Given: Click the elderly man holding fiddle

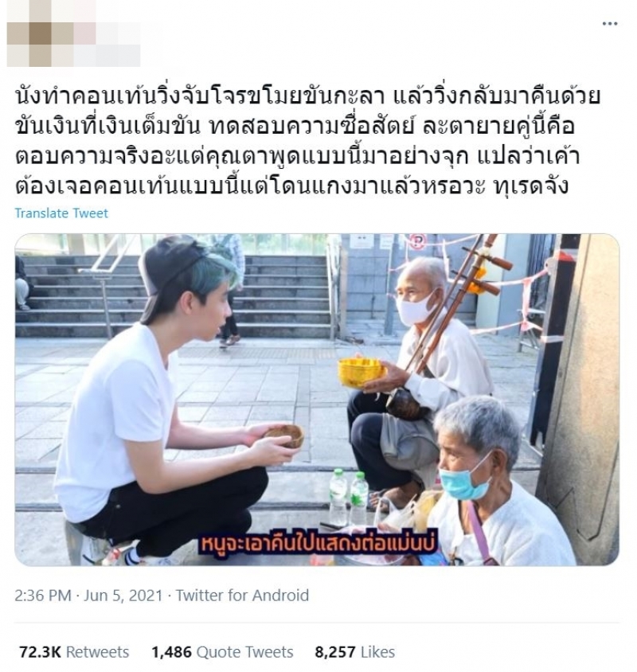Looking at the screenshot, I should tap(422, 377).
